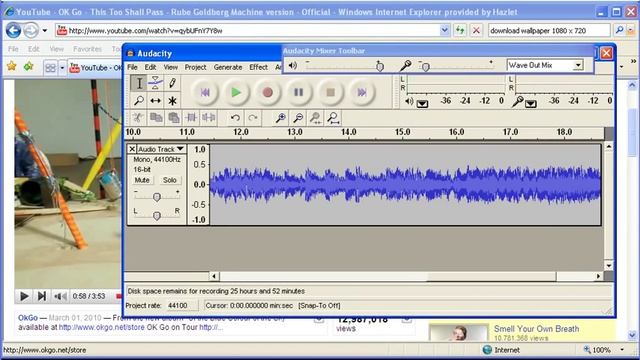The width and height of the screenshot is (640, 360).
Task: Select the Multi-tool asterisk
Action: pyautogui.click(x=172, y=100)
